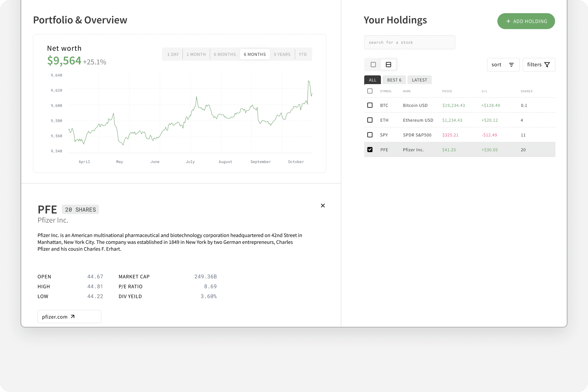Switch to the LATEST holdings tab
The height and width of the screenshot is (392, 588).
coord(420,80)
